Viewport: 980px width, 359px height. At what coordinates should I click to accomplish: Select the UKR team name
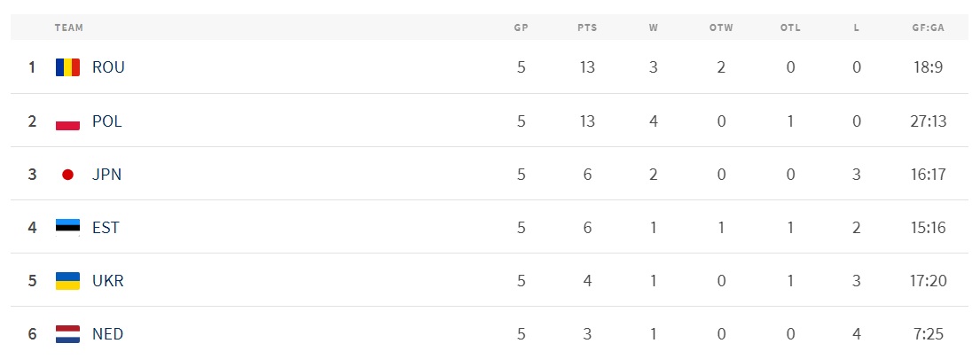tap(108, 281)
